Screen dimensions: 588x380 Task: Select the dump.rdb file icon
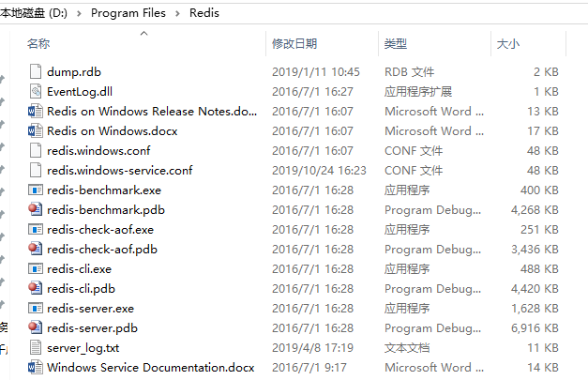[x=36, y=71]
